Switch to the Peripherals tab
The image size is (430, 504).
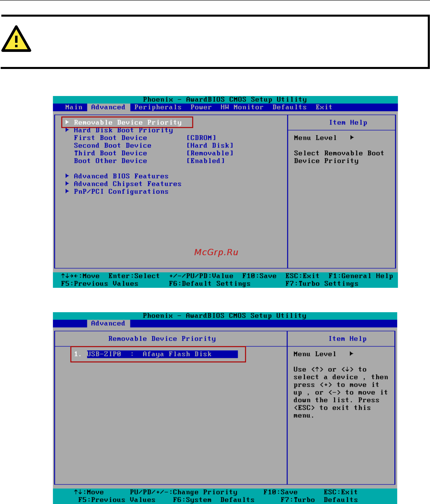(158, 107)
